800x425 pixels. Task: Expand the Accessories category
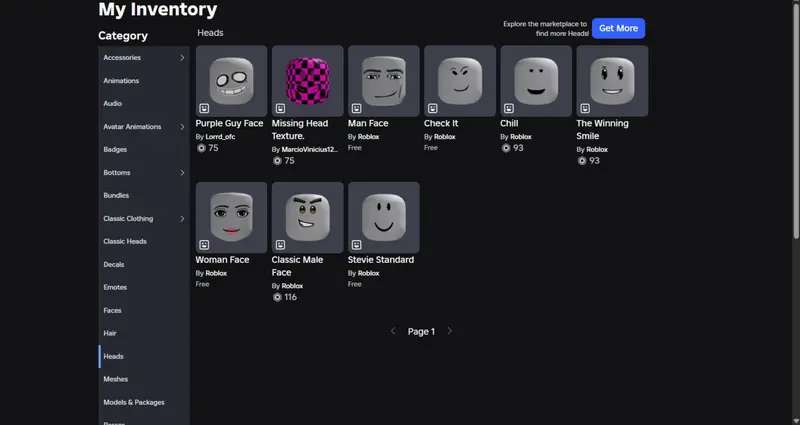pos(182,58)
